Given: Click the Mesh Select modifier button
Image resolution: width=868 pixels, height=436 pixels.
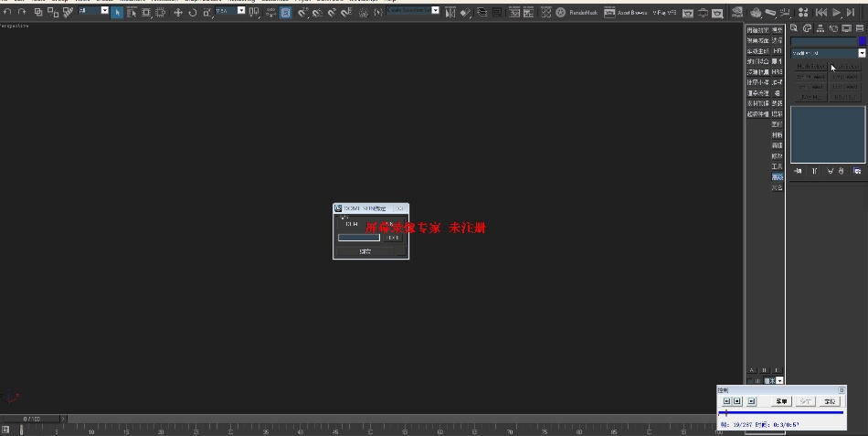Looking at the screenshot, I should point(811,67).
